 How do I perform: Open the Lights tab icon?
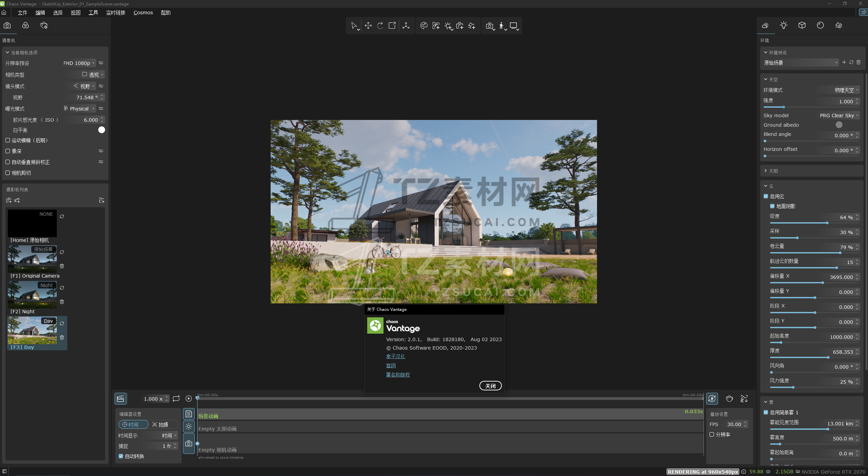pyautogui.click(x=783, y=25)
